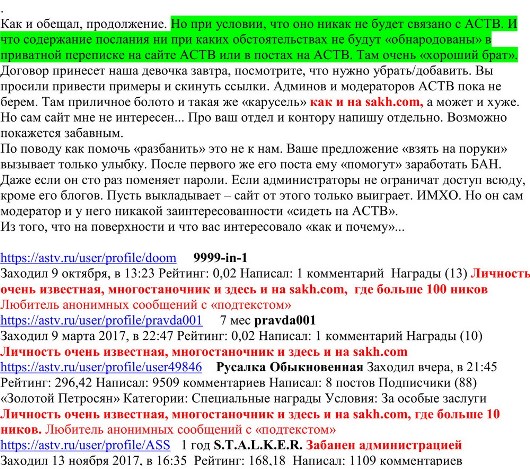
Task: Click the highlighted phrase «хороший брат»
Action: pyautogui.click(x=466, y=55)
